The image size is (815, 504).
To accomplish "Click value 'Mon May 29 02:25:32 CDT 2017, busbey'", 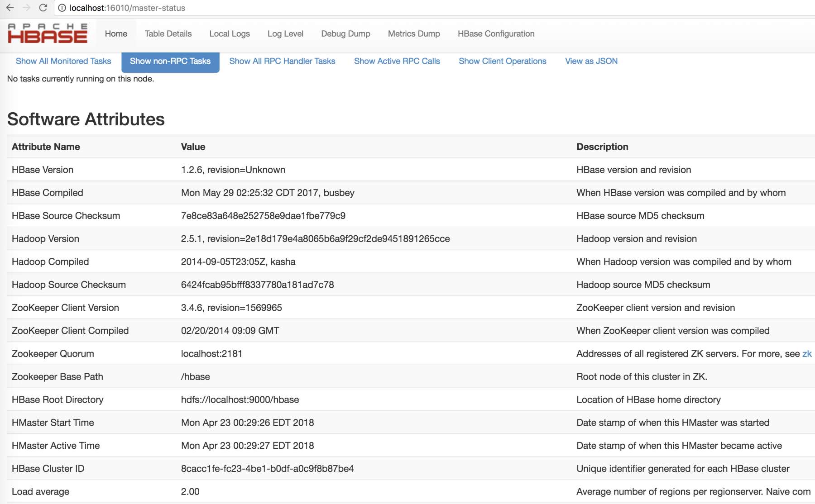I will (x=268, y=193).
